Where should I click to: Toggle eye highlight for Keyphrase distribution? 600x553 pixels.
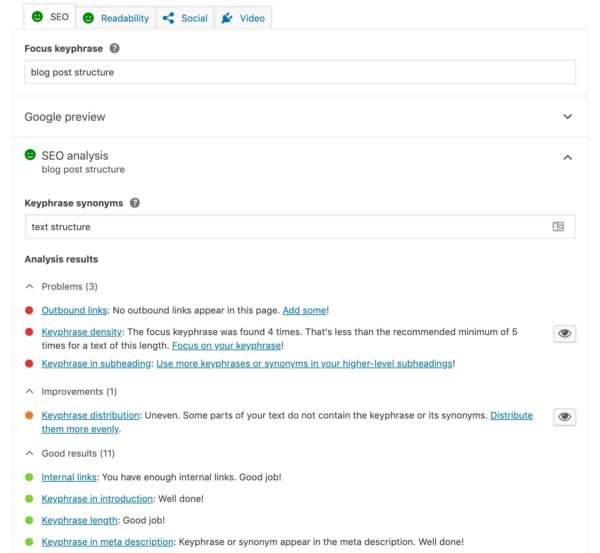point(564,417)
